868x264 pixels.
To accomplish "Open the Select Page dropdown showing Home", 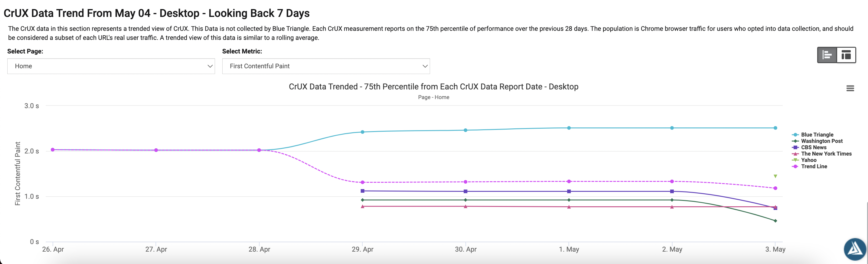I will point(111,66).
